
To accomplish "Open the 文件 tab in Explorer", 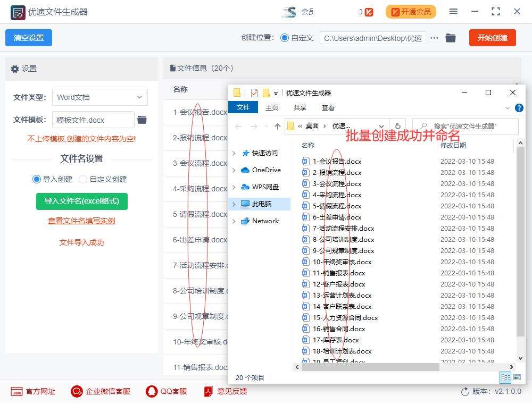I will (x=243, y=107).
